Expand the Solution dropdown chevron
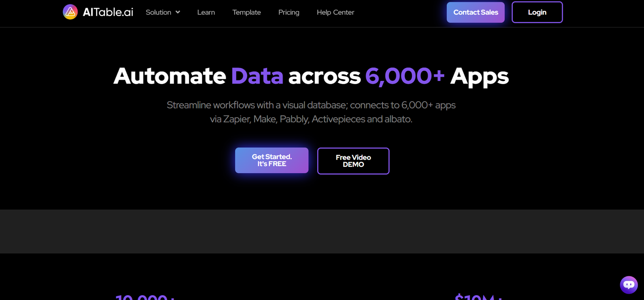The width and height of the screenshot is (644, 300). (178, 12)
